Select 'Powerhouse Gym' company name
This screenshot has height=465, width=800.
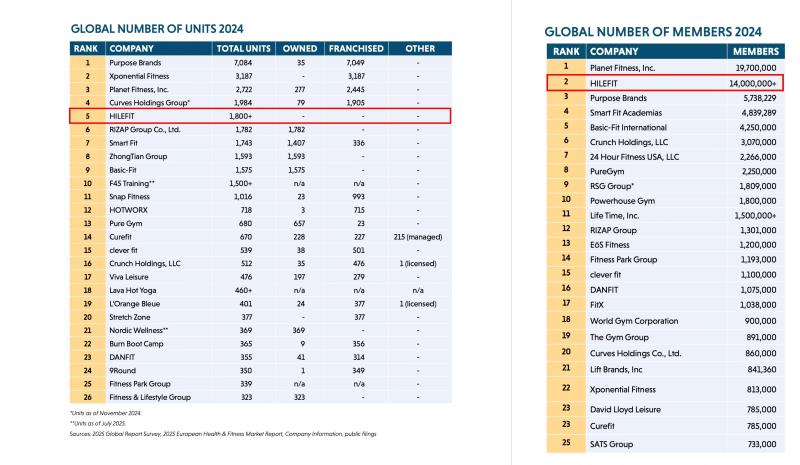click(622, 201)
